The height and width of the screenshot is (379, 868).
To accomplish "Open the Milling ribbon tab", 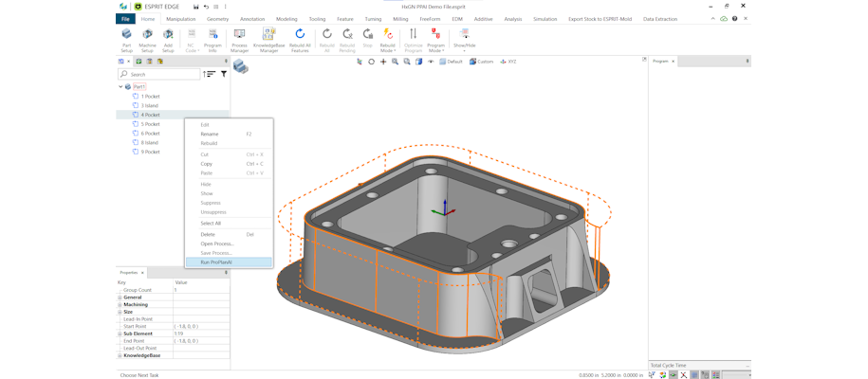I will coord(400,19).
